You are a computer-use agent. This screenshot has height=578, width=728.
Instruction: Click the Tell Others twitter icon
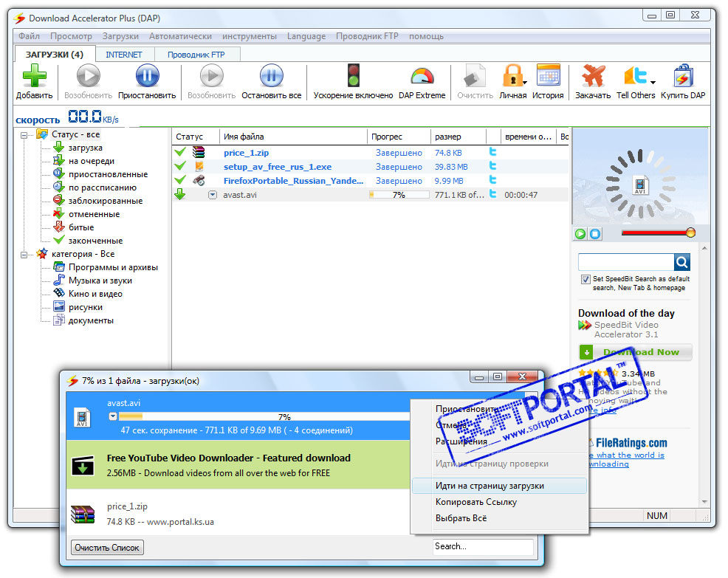(635, 76)
